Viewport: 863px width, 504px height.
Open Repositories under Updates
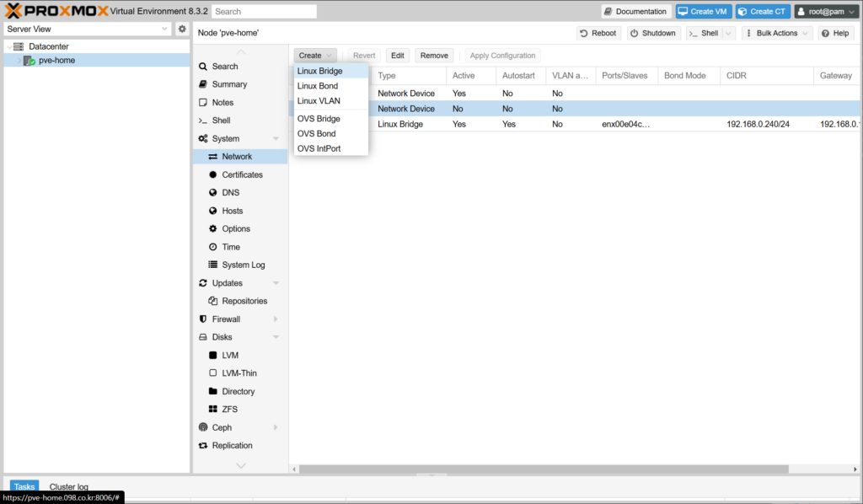244,301
